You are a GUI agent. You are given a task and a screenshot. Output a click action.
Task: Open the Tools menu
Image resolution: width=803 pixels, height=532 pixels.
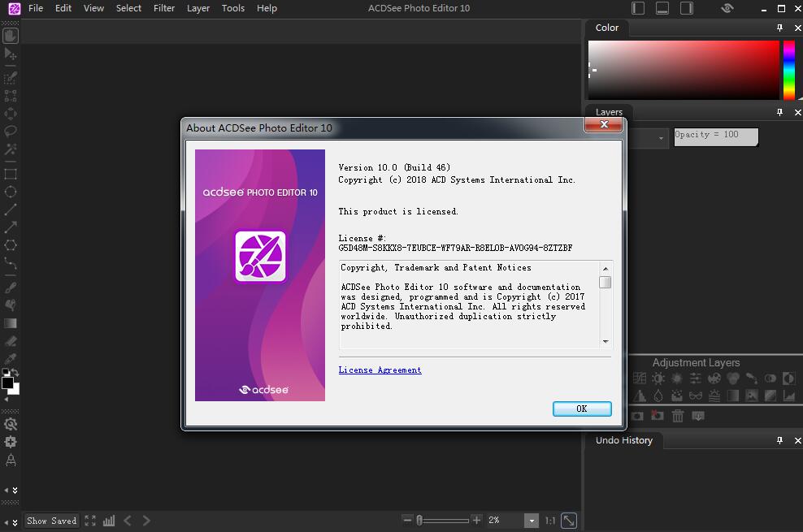click(x=233, y=8)
